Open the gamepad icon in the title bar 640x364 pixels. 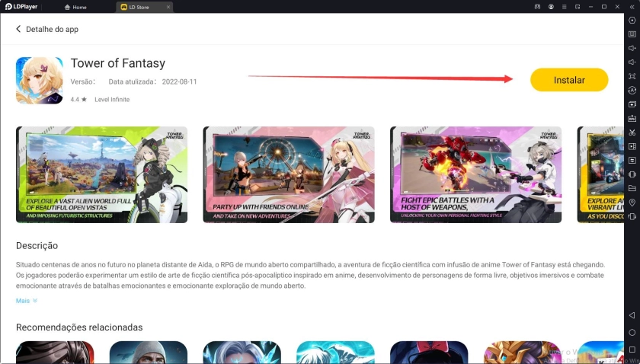(538, 7)
